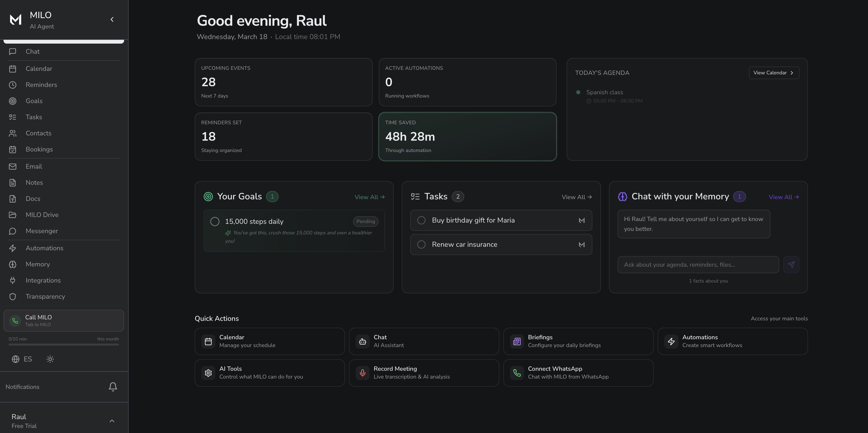868x433 pixels.
Task: Go to Integrations in the sidebar
Action: (x=43, y=281)
